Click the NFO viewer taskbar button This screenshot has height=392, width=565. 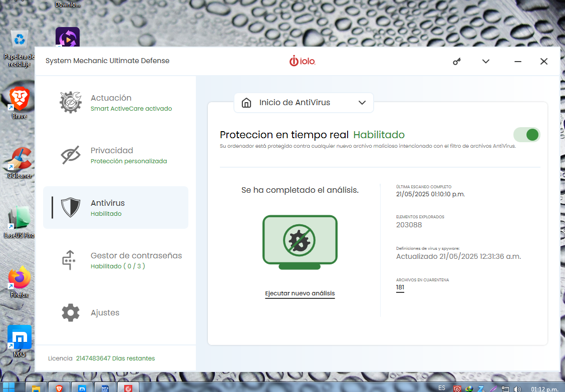(x=105, y=388)
